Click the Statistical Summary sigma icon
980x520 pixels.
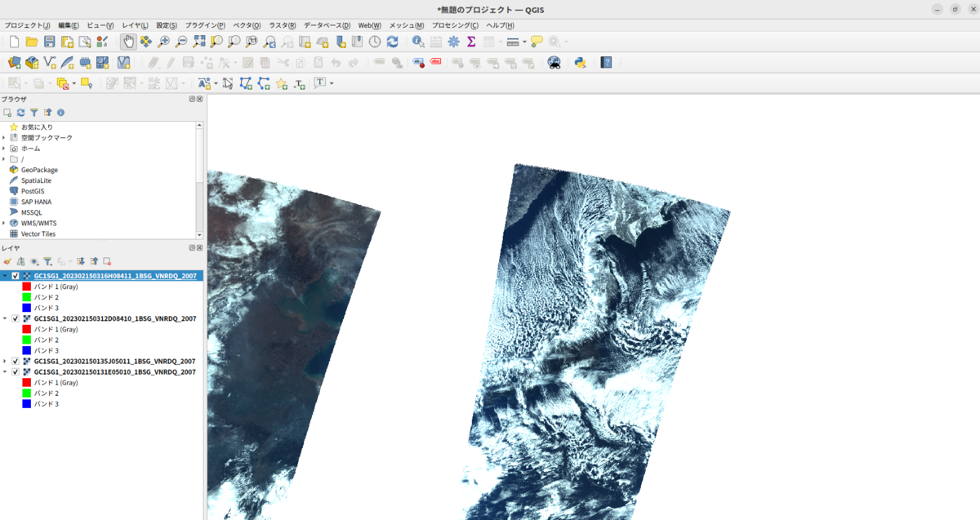[x=471, y=42]
